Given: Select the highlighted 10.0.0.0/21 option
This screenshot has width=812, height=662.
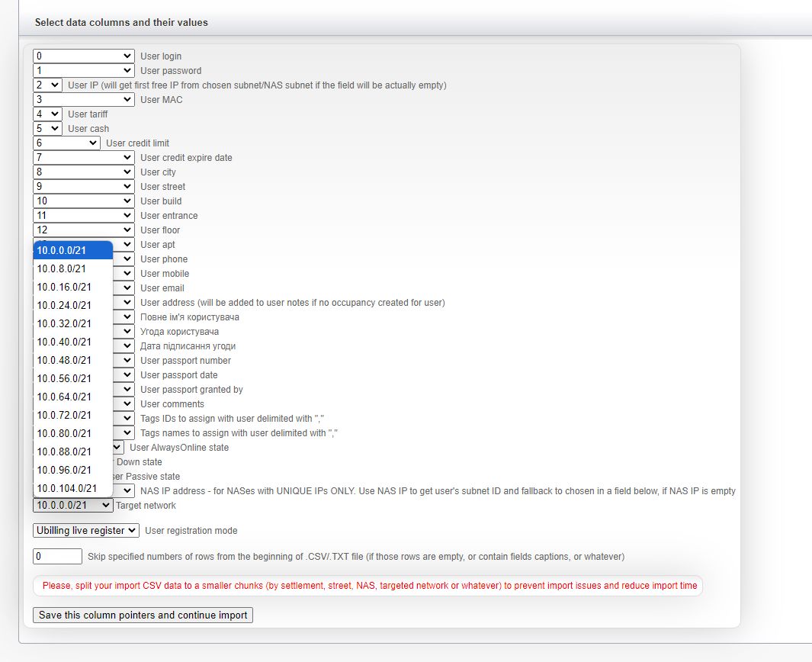Looking at the screenshot, I should coord(72,250).
